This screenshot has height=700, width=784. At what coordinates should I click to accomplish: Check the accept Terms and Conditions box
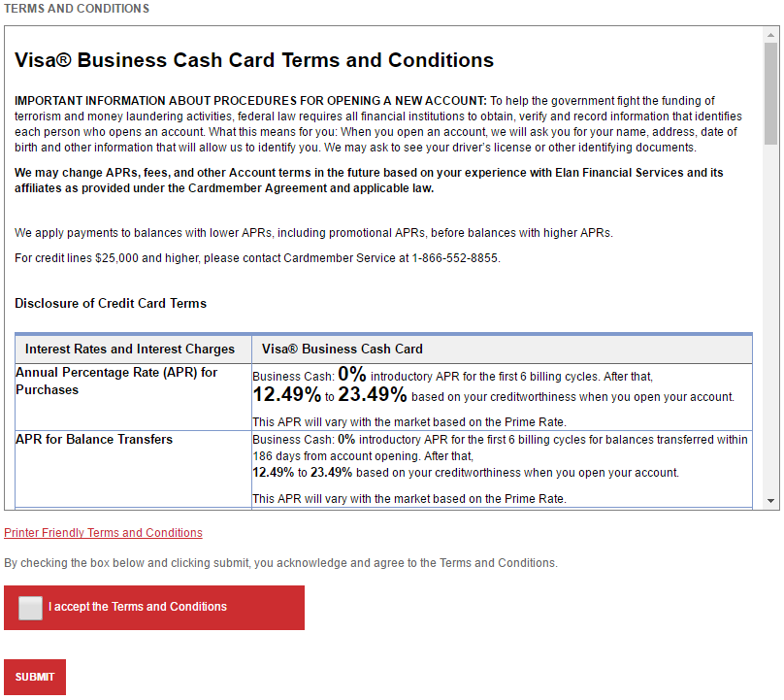(x=30, y=608)
